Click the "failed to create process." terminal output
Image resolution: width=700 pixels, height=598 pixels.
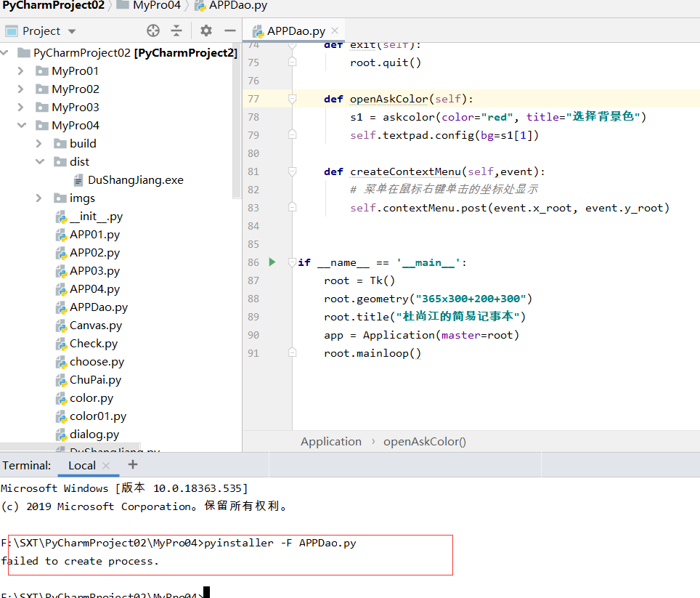[79, 561]
